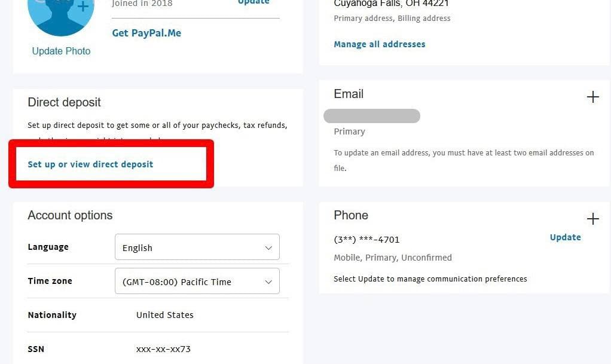The image size is (611, 364).
Task: Open the Language dropdown
Action: point(197,247)
